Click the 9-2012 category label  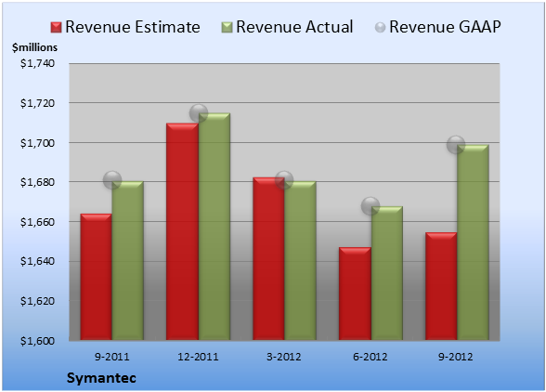455,357
